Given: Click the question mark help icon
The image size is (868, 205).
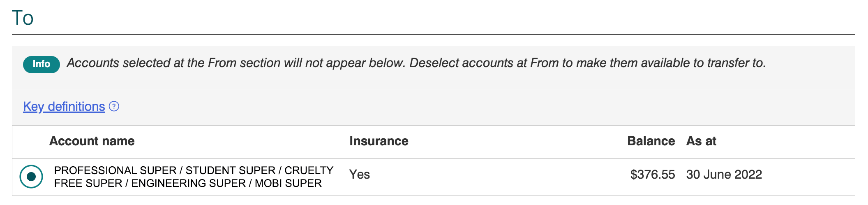Looking at the screenshot, I should pos(114,107).
